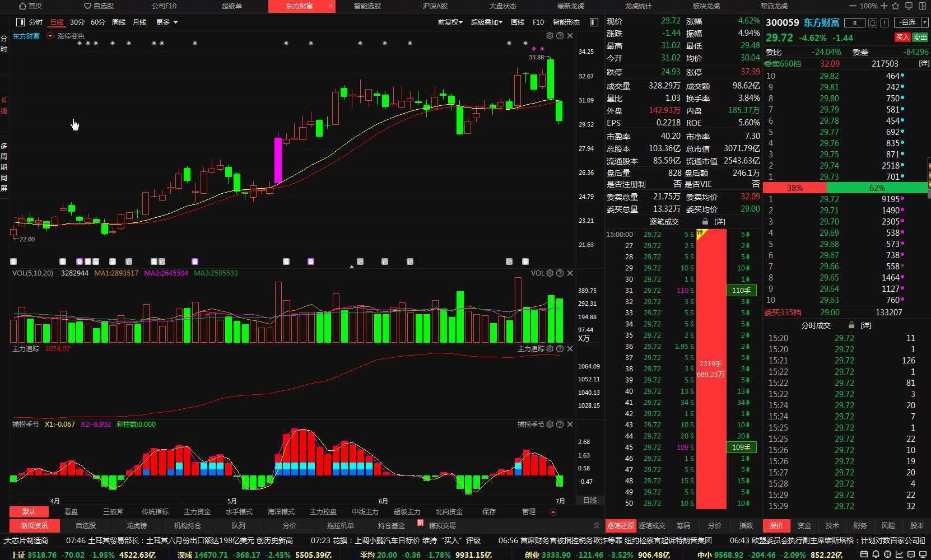Click the window layout split icon in title bar
Screen dimensions: 931x560
(x=923, y=6)
